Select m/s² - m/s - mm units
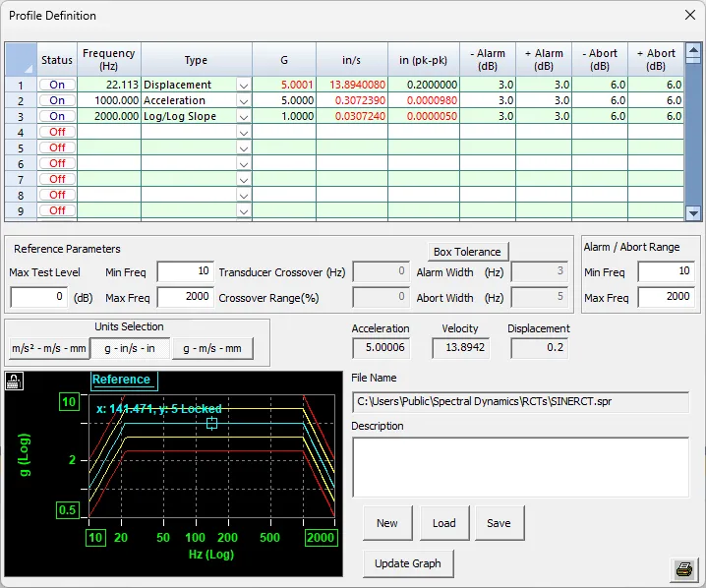The image size is (706, 588). tap(49, 348)
